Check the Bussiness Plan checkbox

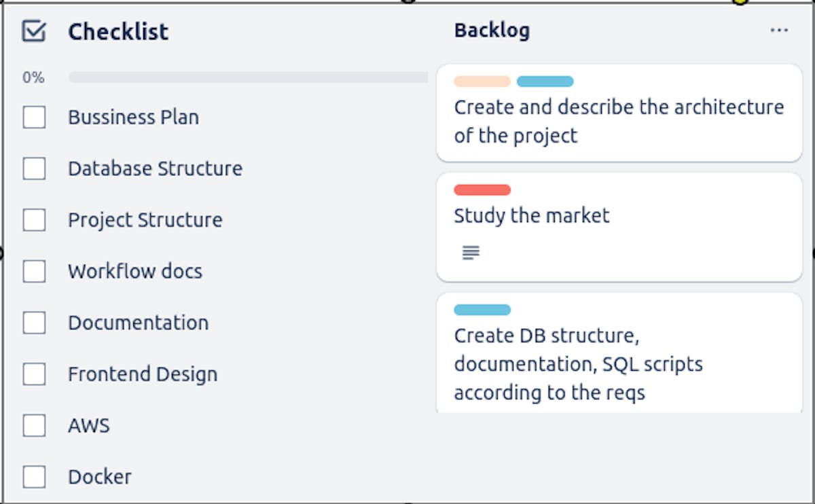(x=34, y=118)
